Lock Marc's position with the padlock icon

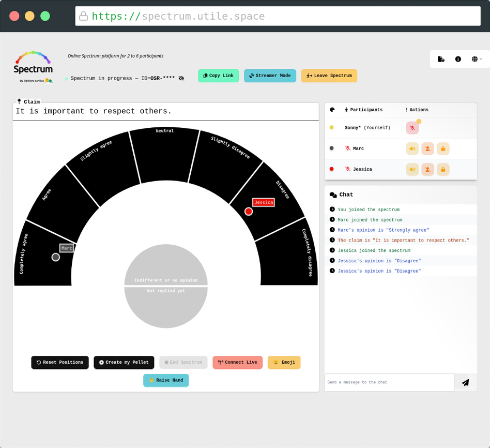(443, 148)
